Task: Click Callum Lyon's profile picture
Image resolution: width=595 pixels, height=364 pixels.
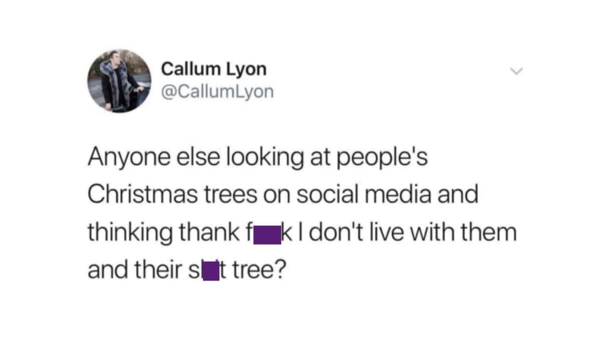Action: 119,81
